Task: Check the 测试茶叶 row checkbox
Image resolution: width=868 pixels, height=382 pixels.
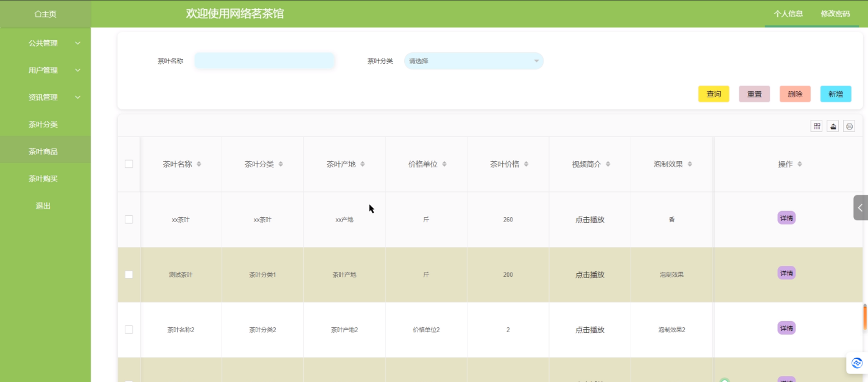Action: point(128,274)
